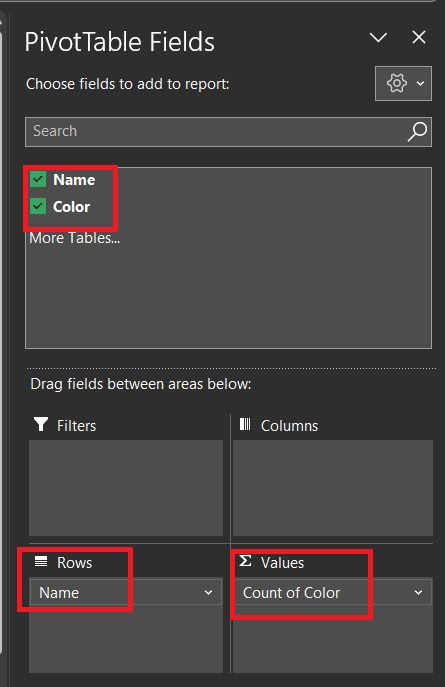Click the Name item in Rows
445x687 pixels.
coord(126,592)
